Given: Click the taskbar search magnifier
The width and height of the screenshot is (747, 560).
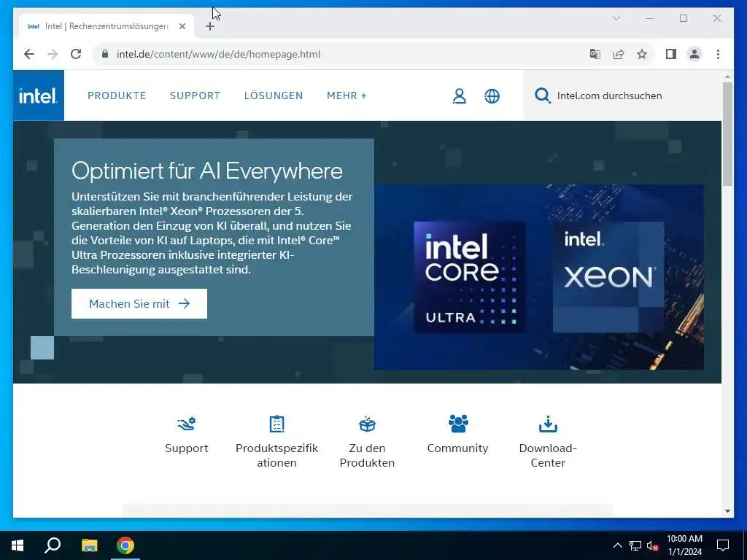Looking at the screenshot, I should pos(53,545).
